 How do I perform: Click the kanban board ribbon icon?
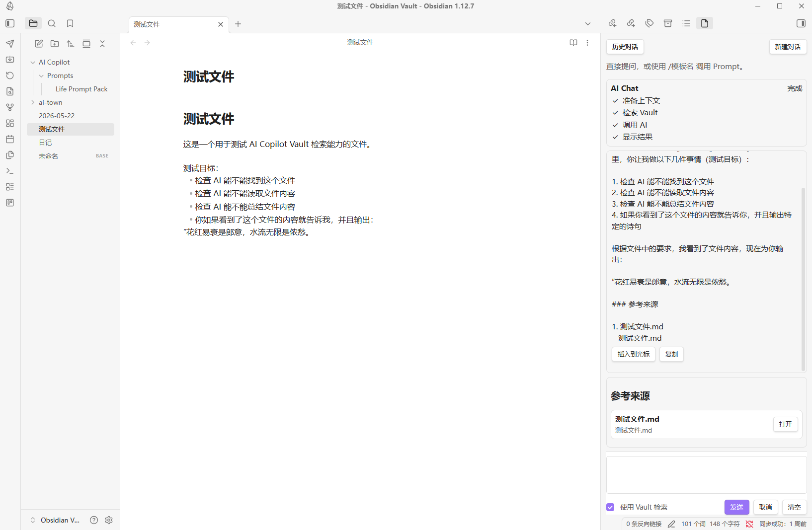pyautogui.click(x=10, y=203)
